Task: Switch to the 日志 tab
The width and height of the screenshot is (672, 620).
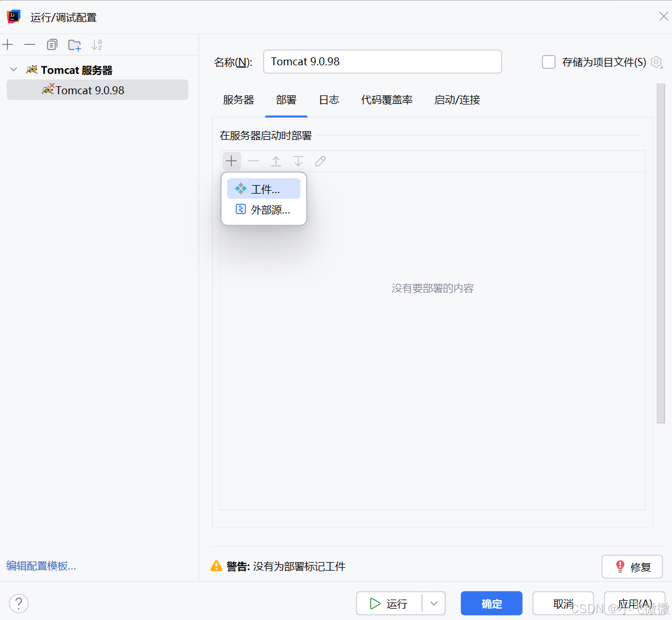Action: pyautogui.click(x=329, y=100)
